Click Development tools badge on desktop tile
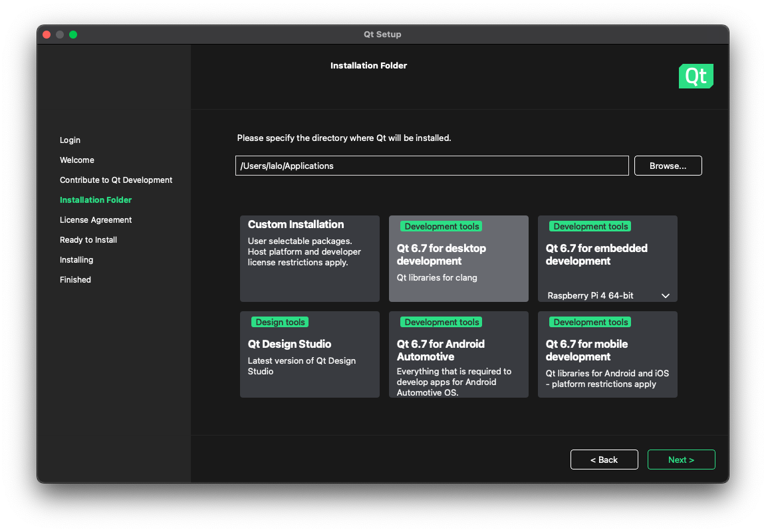The width and height of the screenshot is (766, 532). point(442,226)
